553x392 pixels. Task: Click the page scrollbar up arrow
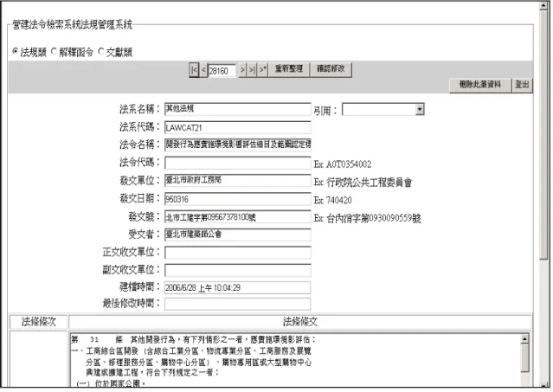click(543, 6)
